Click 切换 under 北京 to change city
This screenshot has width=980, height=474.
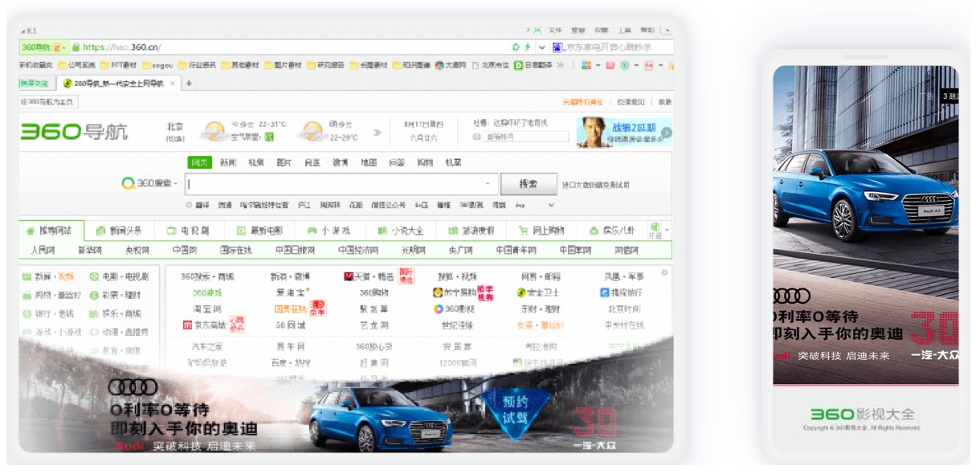pos(174,138)
